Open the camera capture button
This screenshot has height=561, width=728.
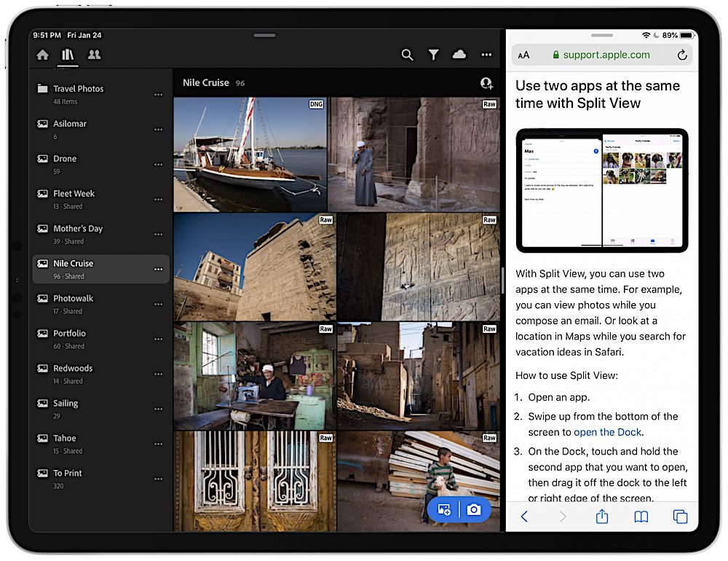coord(474,510)
